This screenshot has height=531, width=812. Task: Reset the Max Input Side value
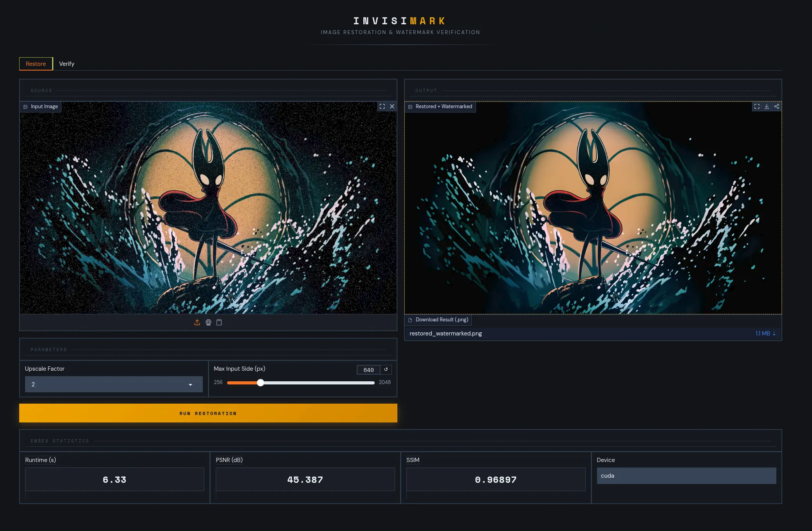click(386, 370)
